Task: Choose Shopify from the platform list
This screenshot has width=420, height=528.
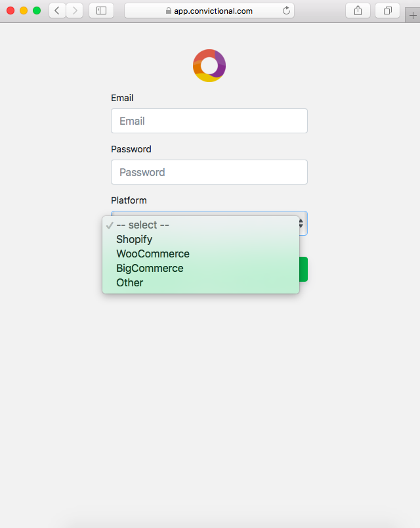Action: [135, 240]
